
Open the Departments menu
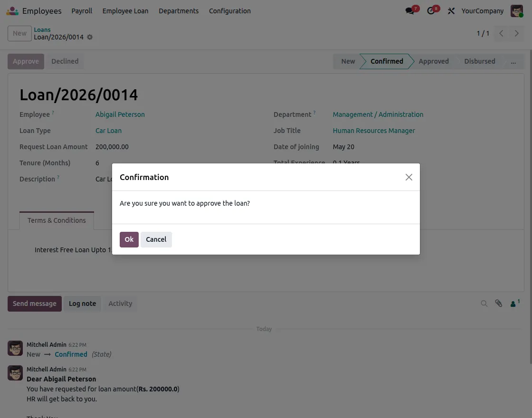click(x=179, y=11)
